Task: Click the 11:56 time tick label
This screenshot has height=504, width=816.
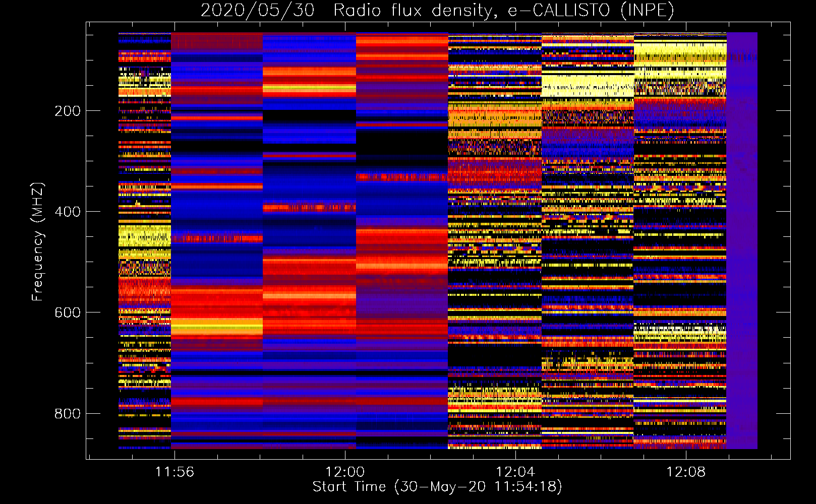Action: pyautogui.click(x=174, y=472)
